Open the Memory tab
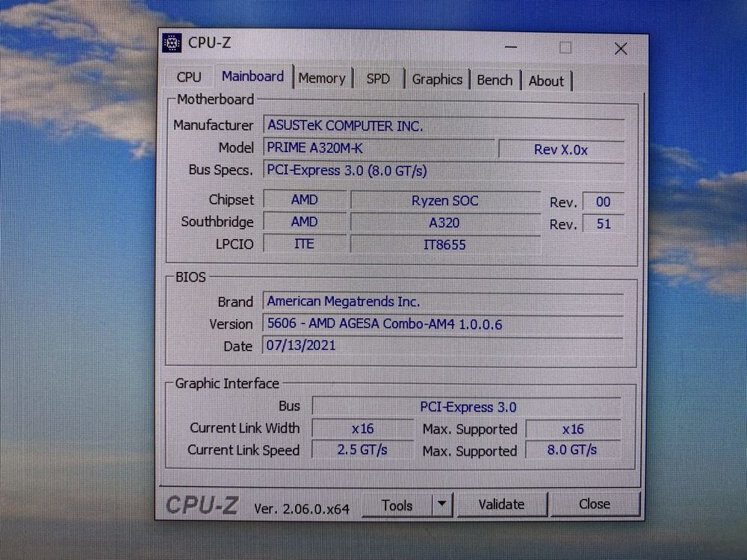This screenshot has height=560, width=747. coord(322,78)
